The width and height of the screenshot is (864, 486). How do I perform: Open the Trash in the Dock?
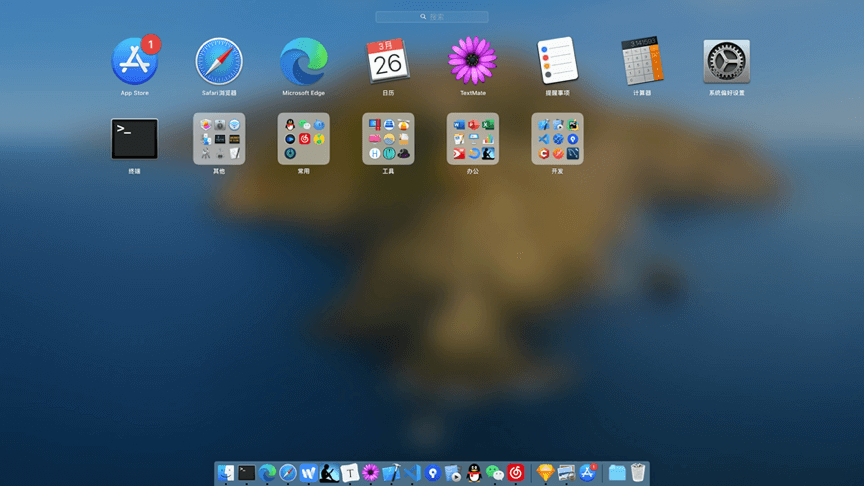(638, 473)
